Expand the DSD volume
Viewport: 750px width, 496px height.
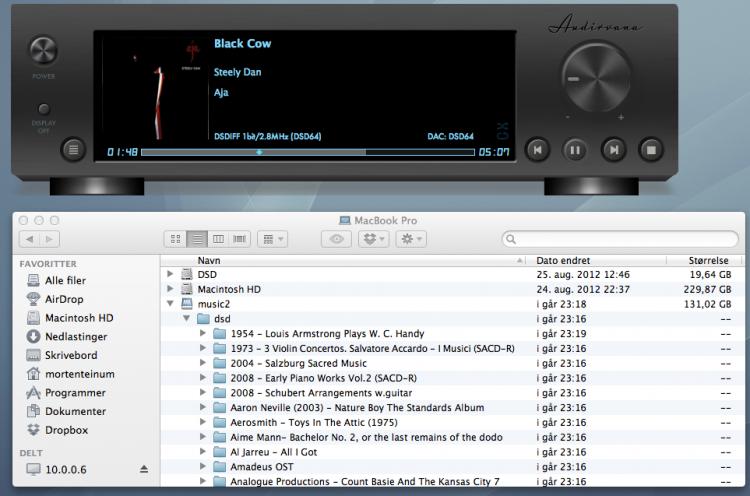[x=170, y=274]
